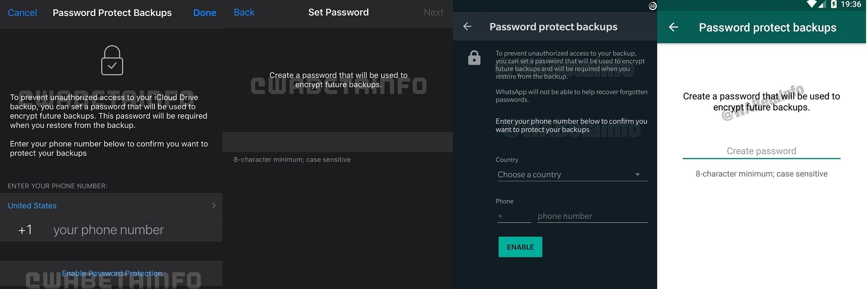
Task: Click the cellular signal status icon
Action: [x=822, y=4]
